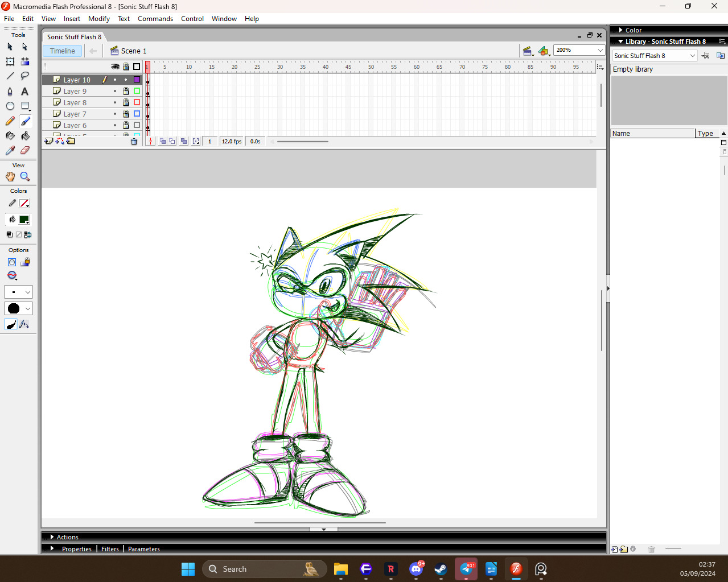This screenshot has width=728, height=582.
Task: Click the Timeline button
Action: coord(62,51)
